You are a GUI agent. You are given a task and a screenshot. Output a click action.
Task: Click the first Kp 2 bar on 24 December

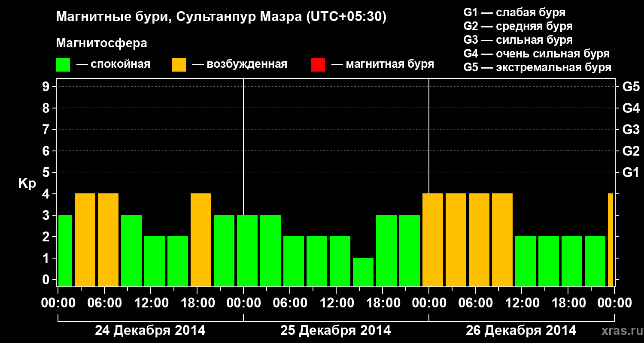(155, 261)
